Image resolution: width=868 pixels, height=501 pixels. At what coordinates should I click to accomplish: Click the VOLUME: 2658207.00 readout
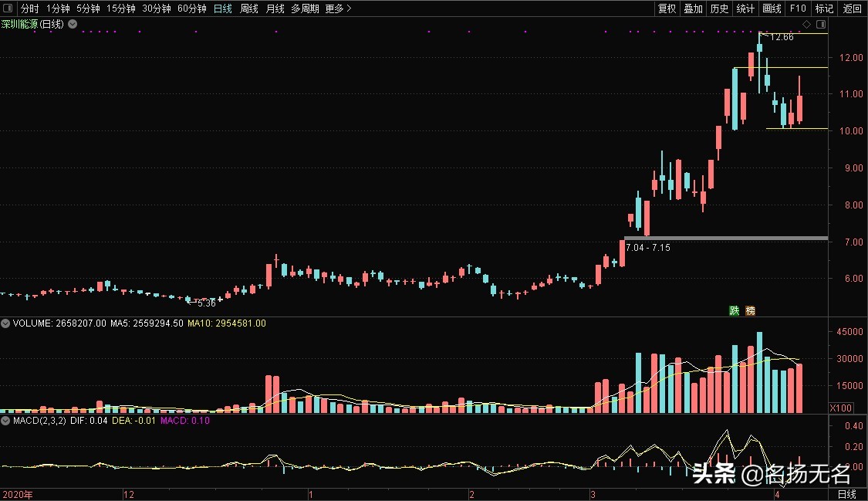coord(59,323)
